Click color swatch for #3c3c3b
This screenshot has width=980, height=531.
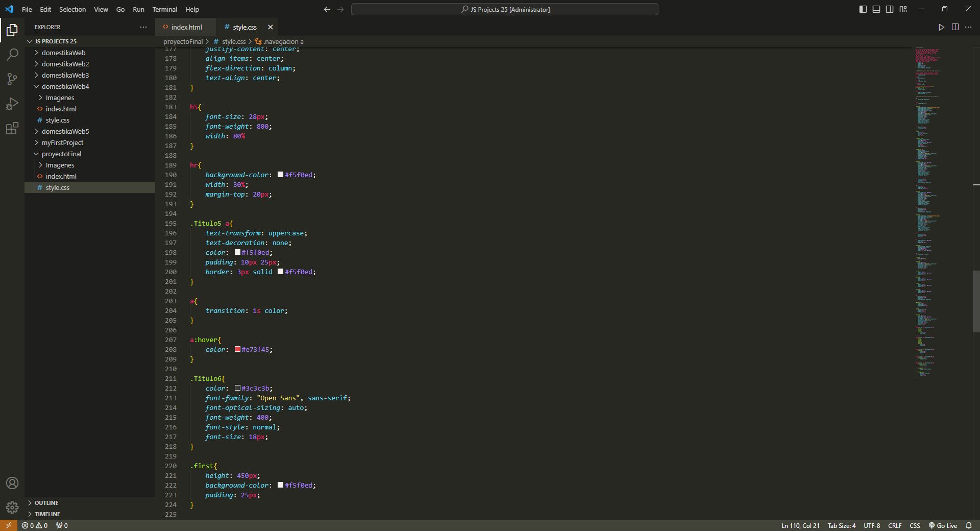coord(237,388)
